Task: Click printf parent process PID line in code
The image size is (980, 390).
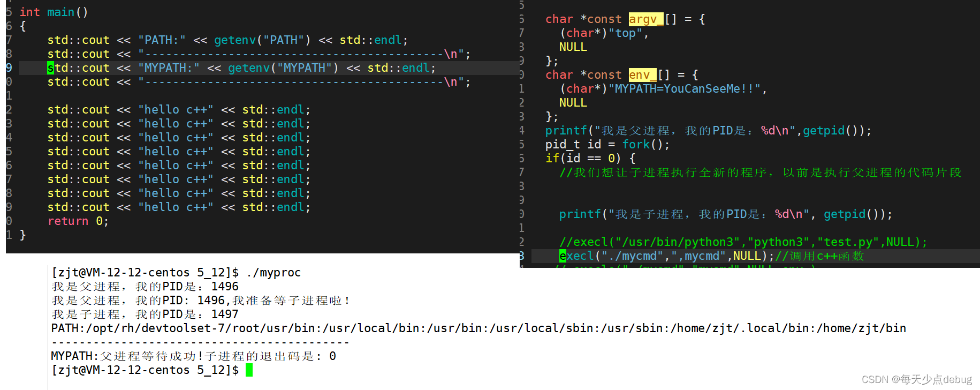Action: point(708,131)
